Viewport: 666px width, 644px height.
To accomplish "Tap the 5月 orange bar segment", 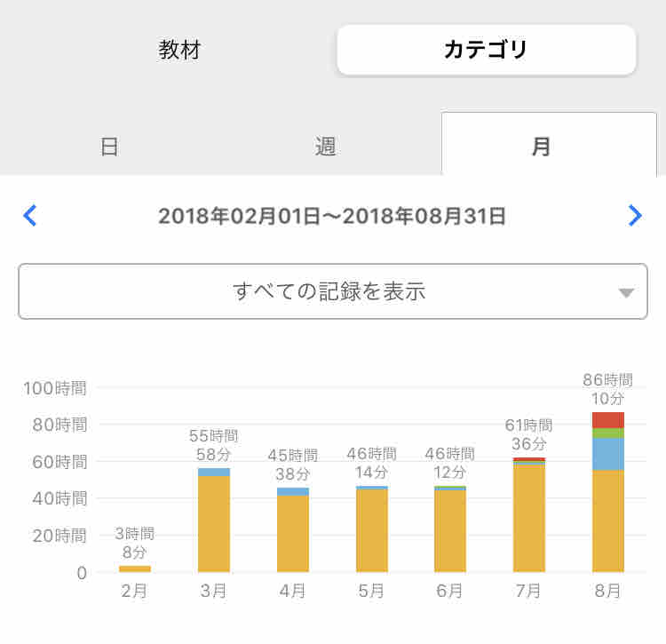I will point(372,530).
